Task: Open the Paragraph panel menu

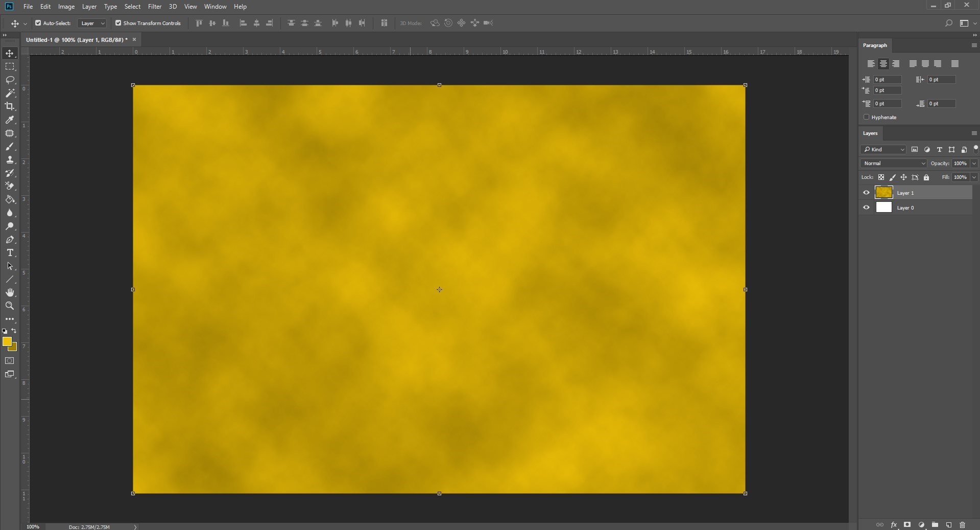Action: point(974,45)
